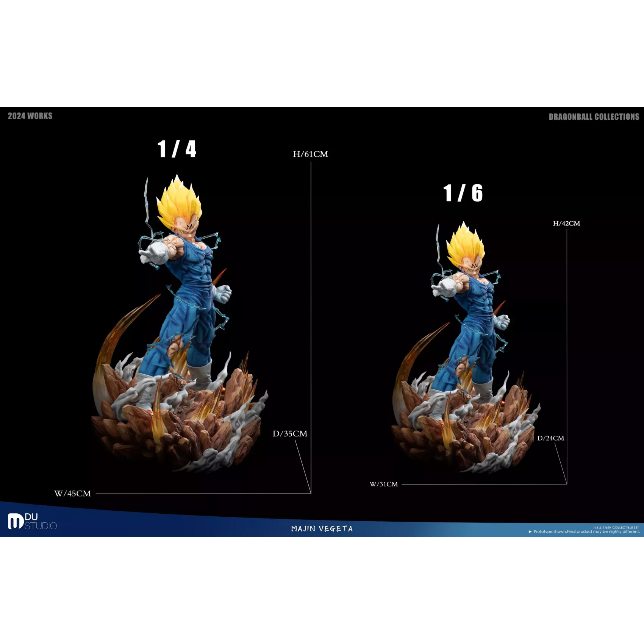Click the large "1/4" scale label

(x=177, y=149)
